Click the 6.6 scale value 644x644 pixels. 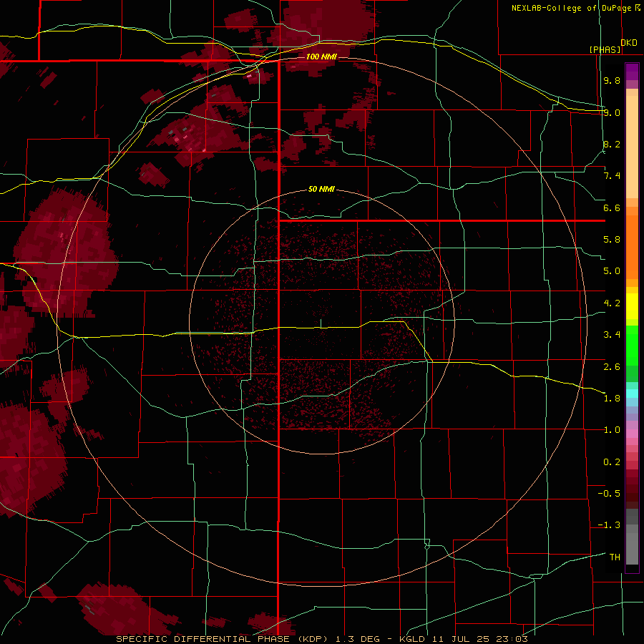tap(612, 208)
